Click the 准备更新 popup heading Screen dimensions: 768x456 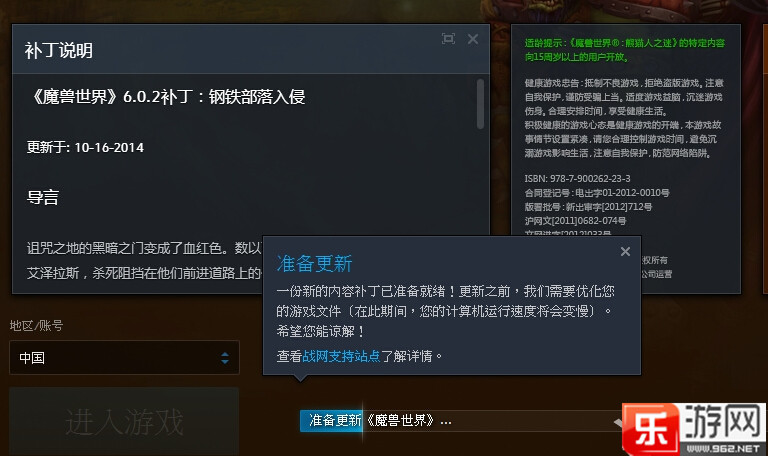(314, 264)
